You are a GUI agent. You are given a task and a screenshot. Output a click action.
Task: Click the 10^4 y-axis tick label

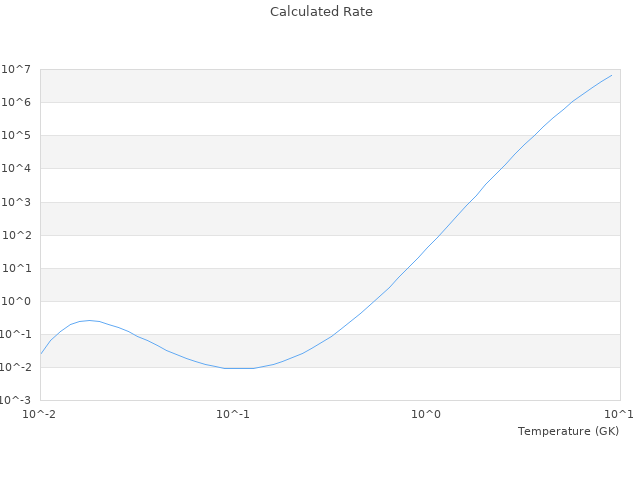(19, 168)
